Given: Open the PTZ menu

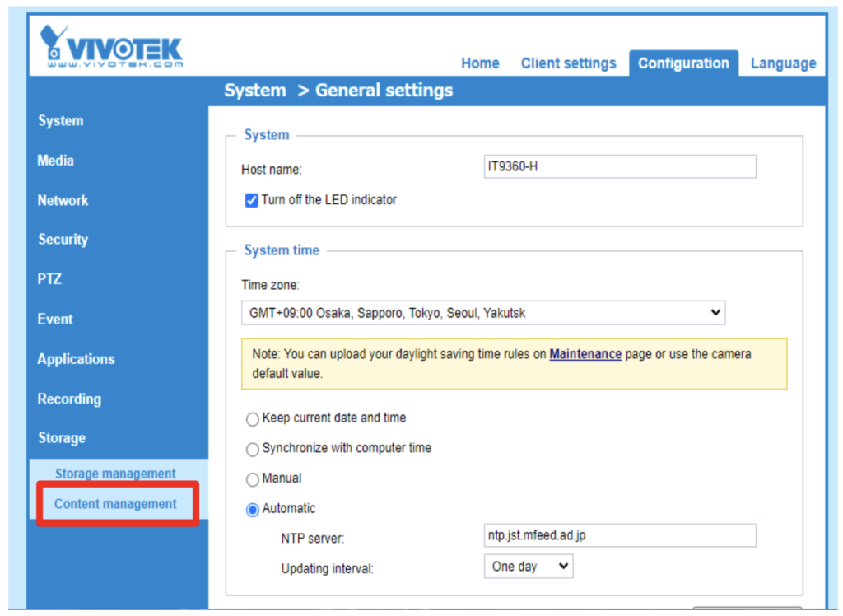Looking at the screenshot, I should pos(49,278).
